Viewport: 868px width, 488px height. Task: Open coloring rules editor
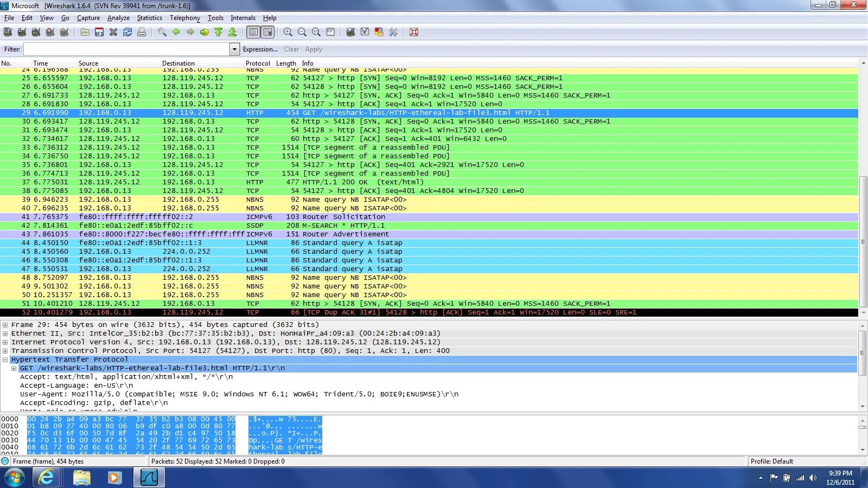point(379,32)
